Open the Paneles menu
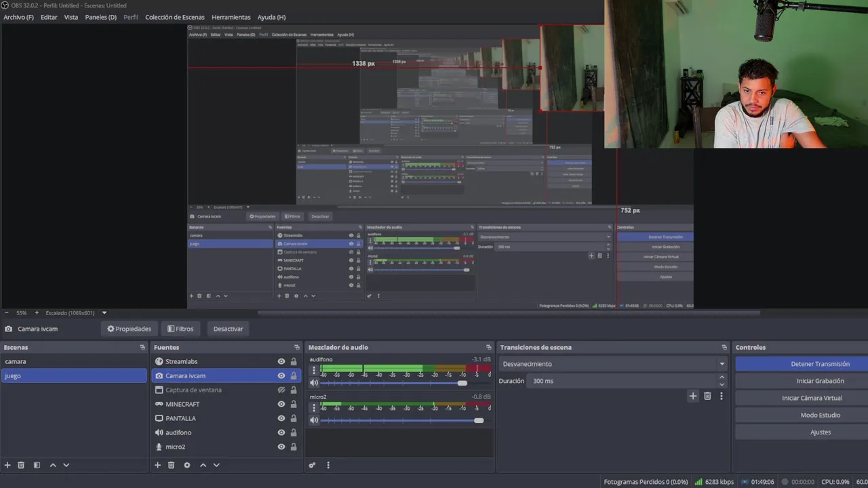The image size is (868, 488). [x=101, y=17]
